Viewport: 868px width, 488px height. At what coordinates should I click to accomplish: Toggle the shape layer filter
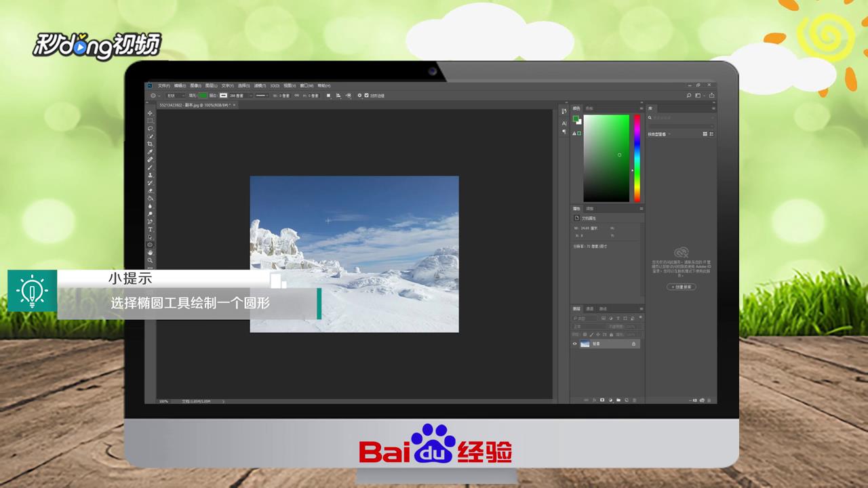[625, 318]
